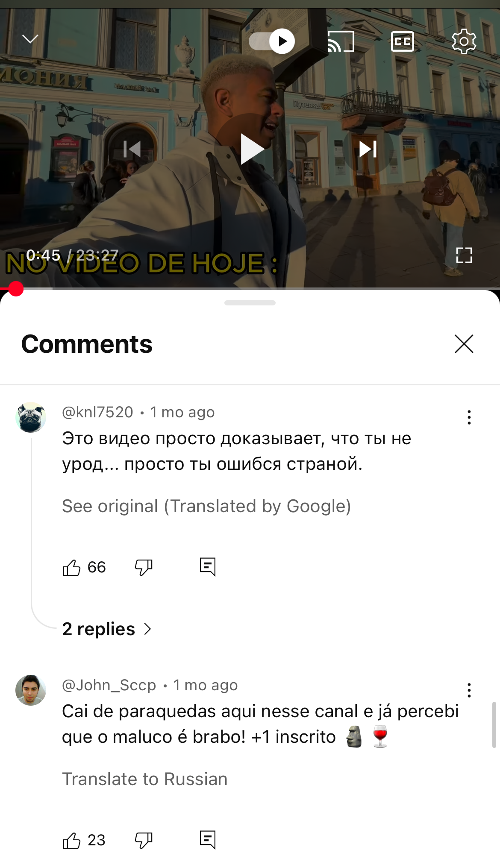
Task: Click the red video progress scrubber
Action: 16,289
